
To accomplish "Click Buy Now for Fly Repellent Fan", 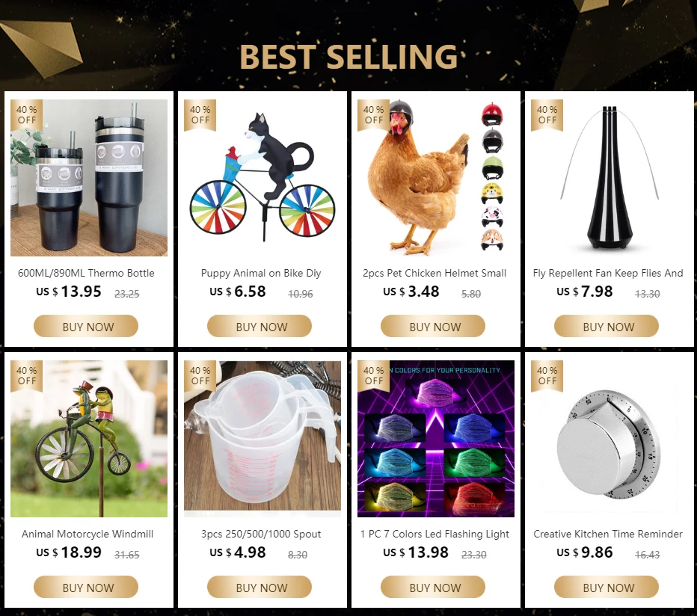I will tap(607, 326).
